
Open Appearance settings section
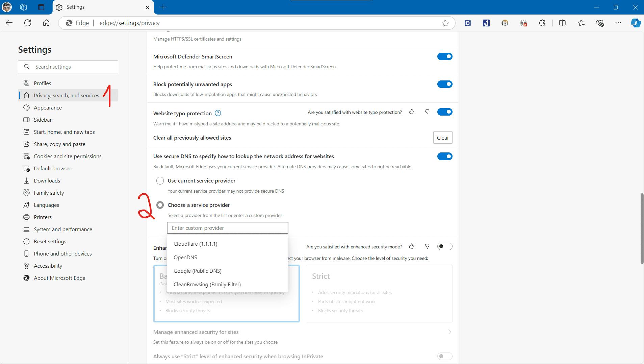pos(68,107)
